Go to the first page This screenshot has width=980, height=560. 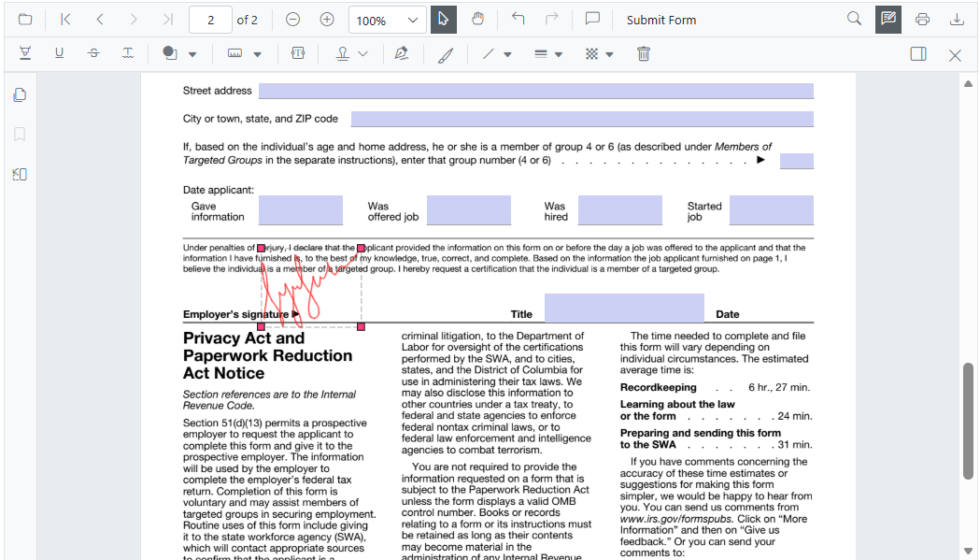pos(65,20)
